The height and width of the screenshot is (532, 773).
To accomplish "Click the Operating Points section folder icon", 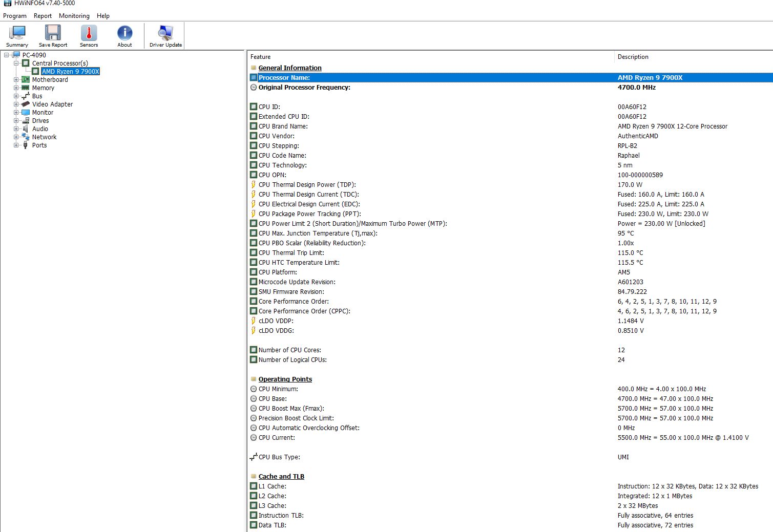I will coord(254,379).
